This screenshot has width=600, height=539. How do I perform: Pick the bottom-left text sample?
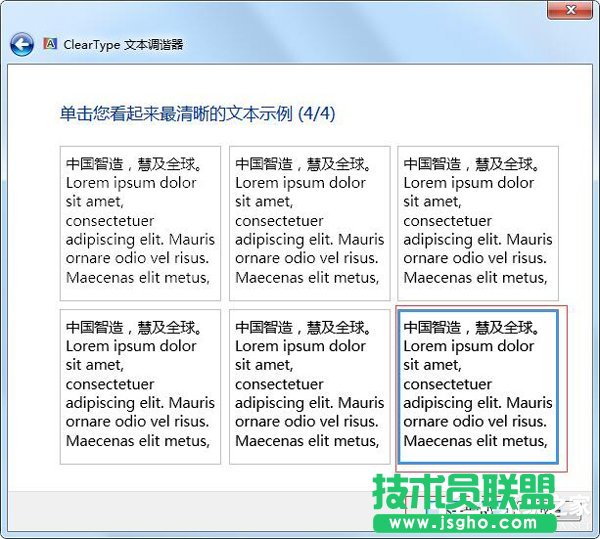point(140,387)
